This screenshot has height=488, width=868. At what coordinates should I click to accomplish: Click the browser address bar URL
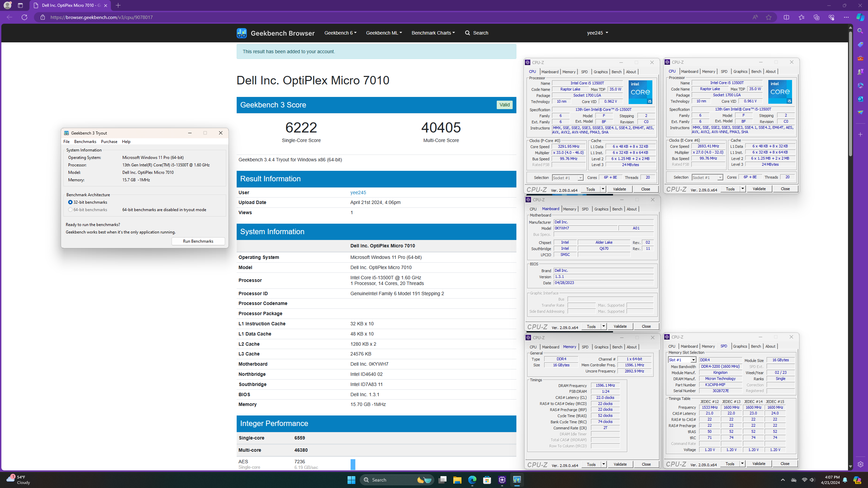[x=102, y=17]
